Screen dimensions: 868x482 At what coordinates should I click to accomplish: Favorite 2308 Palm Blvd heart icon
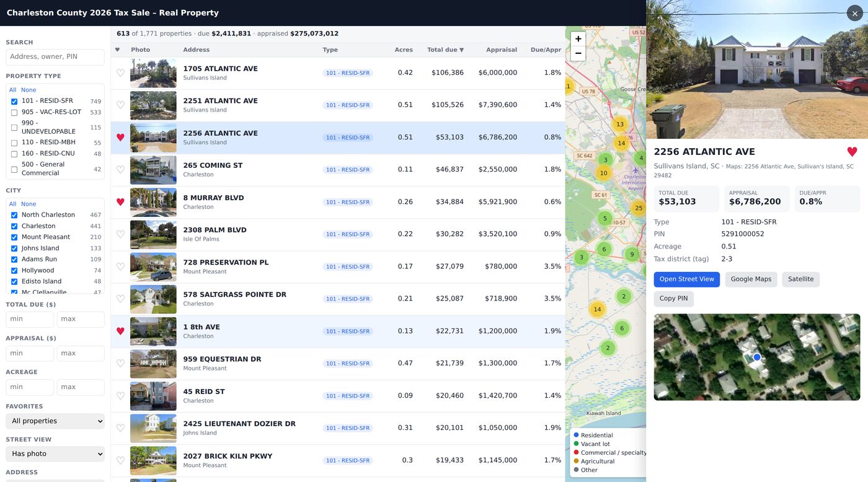coord(120,234)
